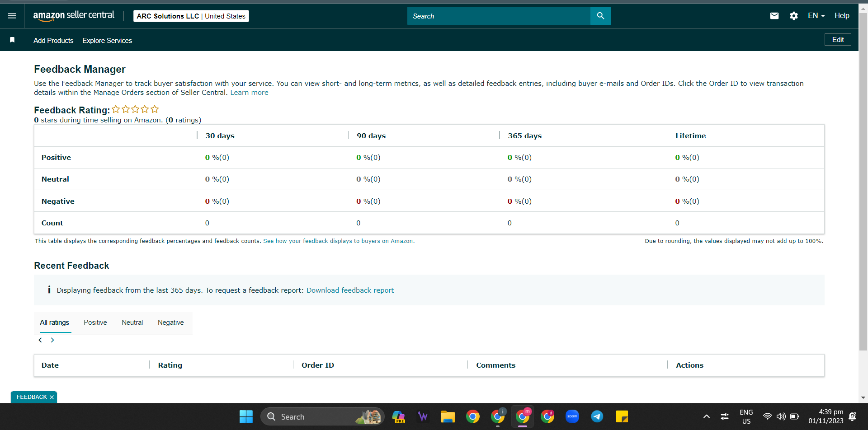The width and height of the screenshot is (868, 430).
Task: Click the Edit button
Action: coord(838,40)
